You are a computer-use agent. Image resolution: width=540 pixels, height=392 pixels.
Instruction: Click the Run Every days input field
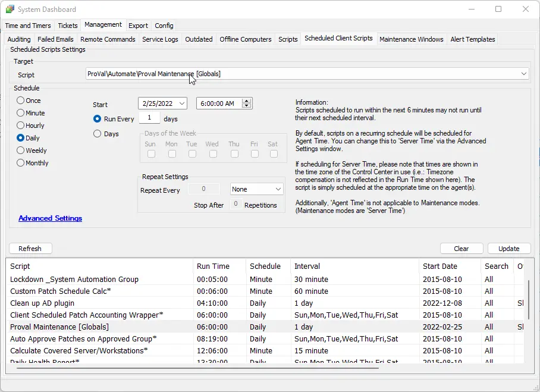[149, 118]
